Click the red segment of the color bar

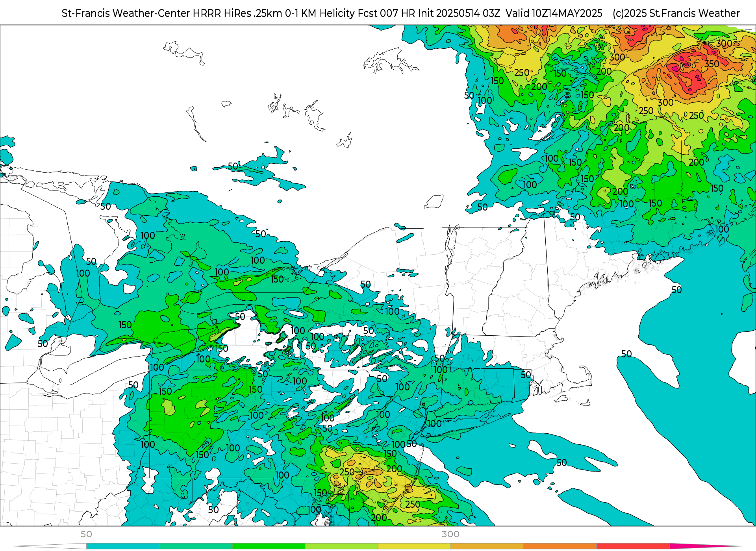click(633, 546)
